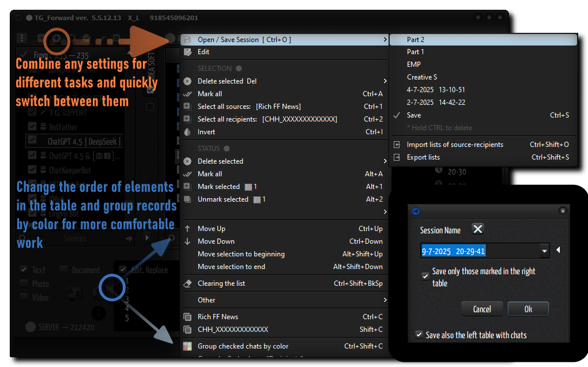This screenshot has width=588, height=367.
Task: Enable the Video checkbox
Action: click(24, 297)
